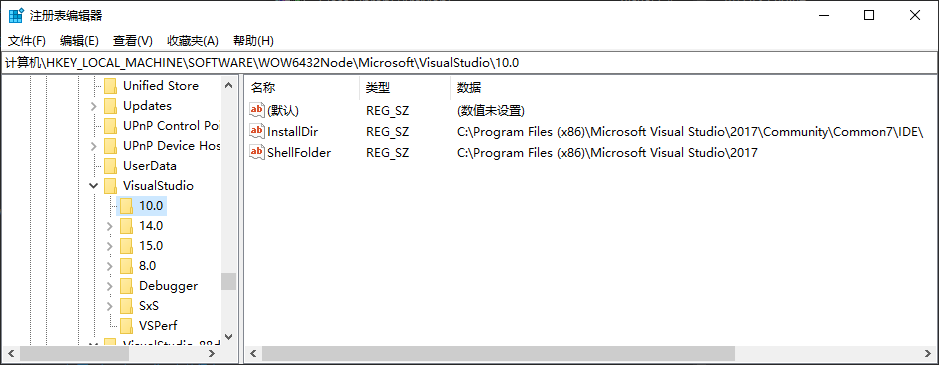Click the Unified Store folder icon
Screen dimensions: 939x365
point(110,86)
